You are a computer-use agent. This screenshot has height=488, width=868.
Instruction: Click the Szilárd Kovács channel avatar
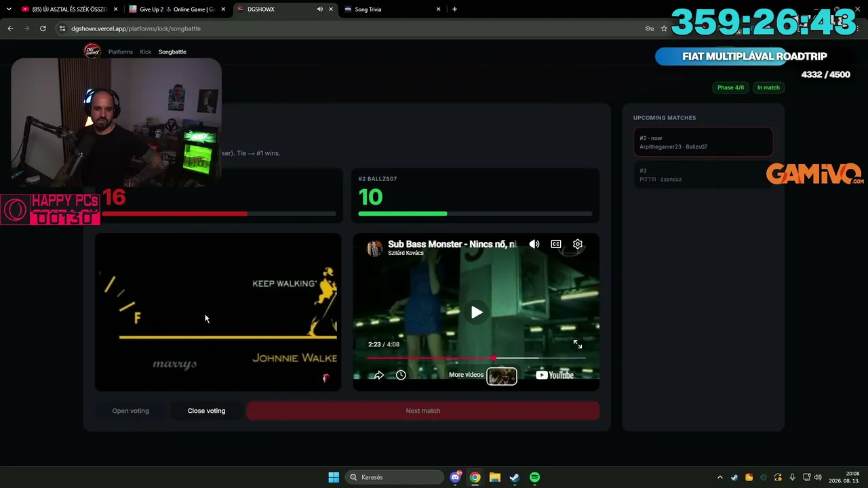tap(374, 248)
